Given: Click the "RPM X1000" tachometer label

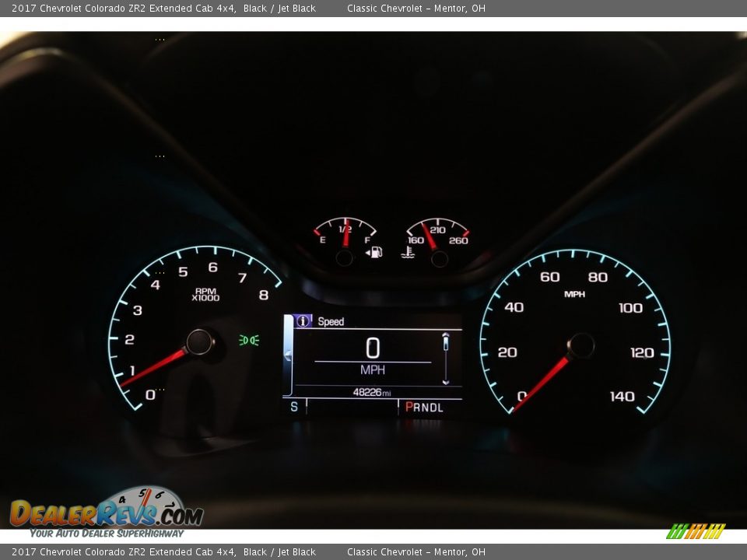Looking at the screenshot, I should (x=205, y=295).
